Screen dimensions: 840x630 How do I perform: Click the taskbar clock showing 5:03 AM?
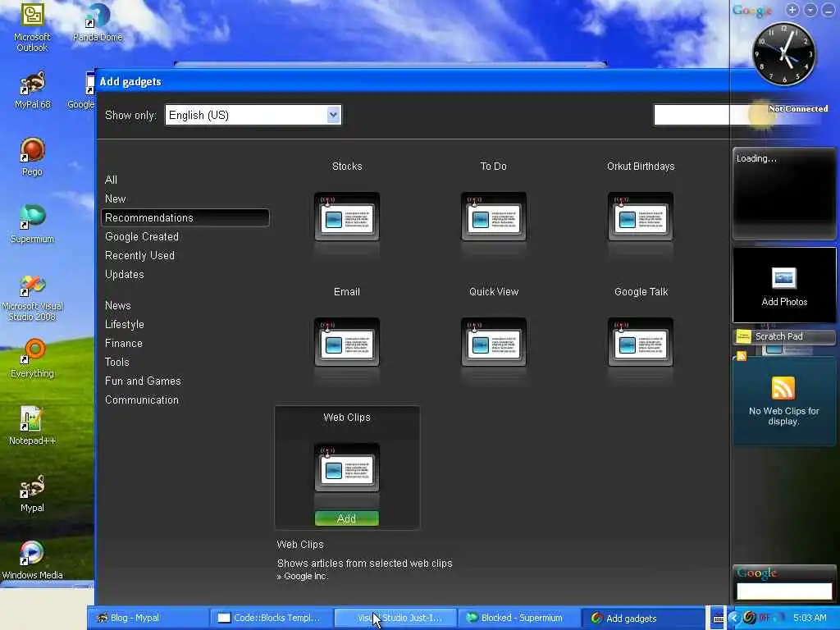[x=810, y=618]
